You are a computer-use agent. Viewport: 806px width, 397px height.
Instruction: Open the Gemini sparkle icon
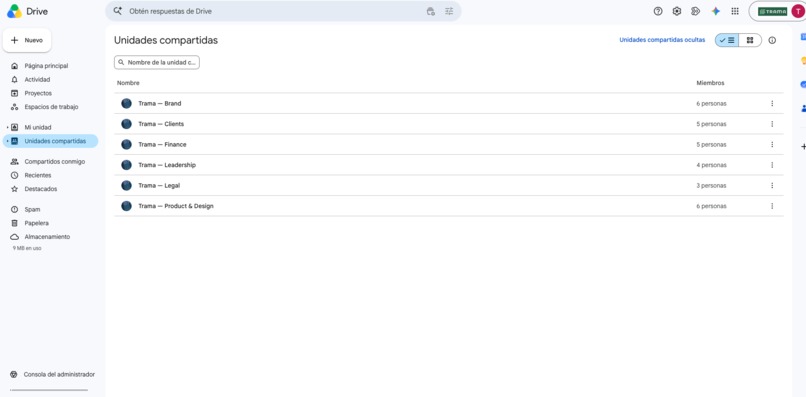pos(716,11)
